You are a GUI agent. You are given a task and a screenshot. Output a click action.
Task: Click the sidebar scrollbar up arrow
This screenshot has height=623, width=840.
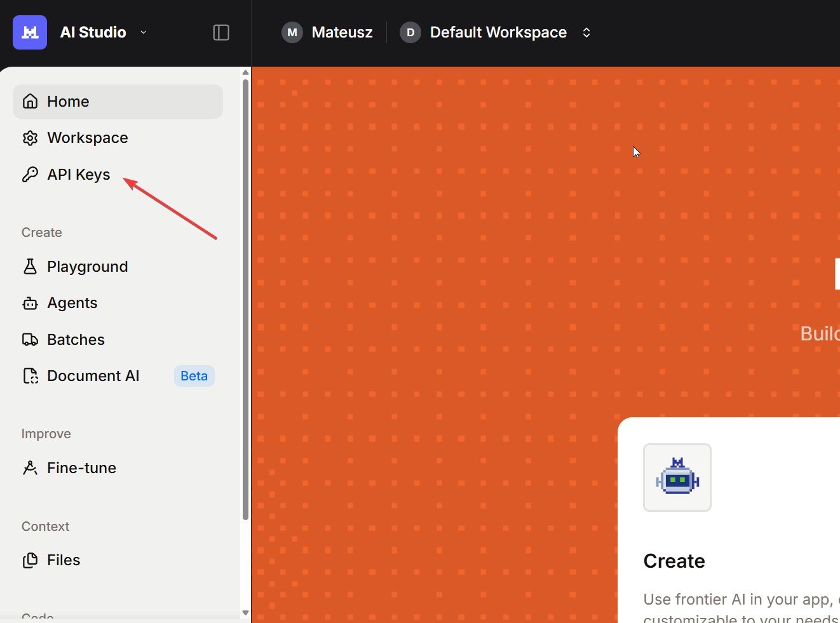point(245,73)
